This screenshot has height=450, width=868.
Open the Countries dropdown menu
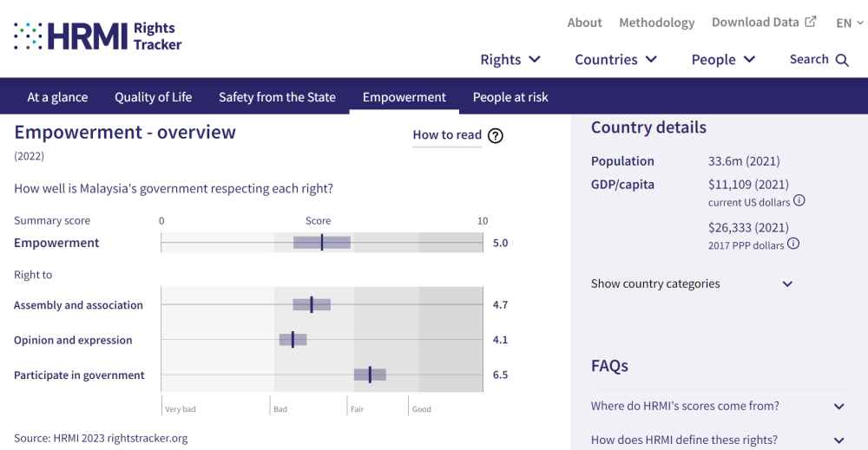615,60
